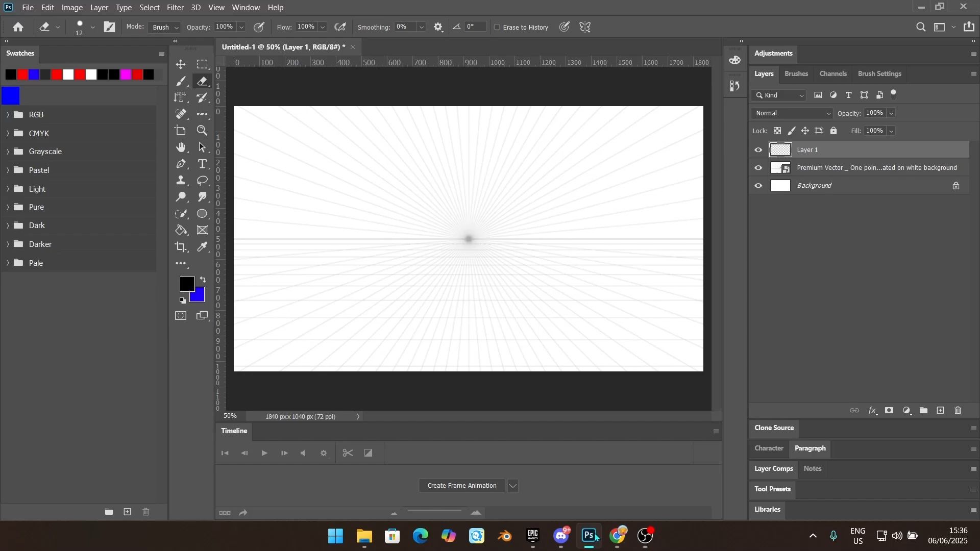980x551 pixels.
Task: Add layer style fx button
Action: (873, 411)
